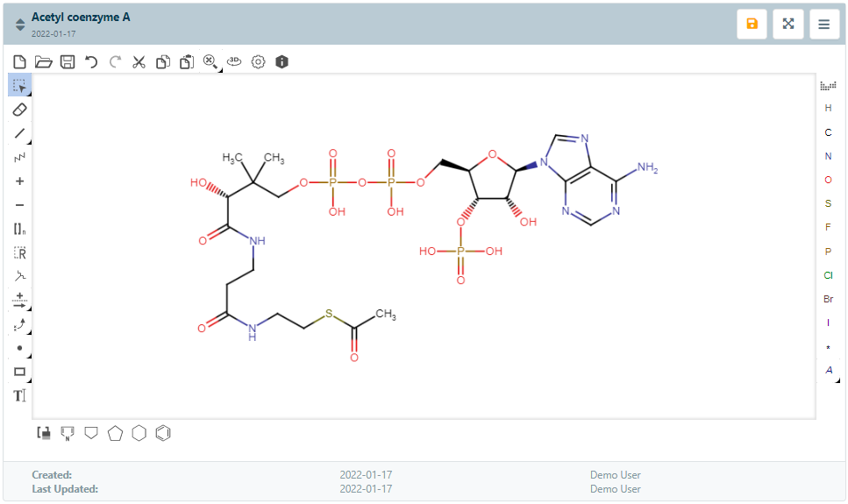Viewport: 848px width, 504px height.
Task: Open the periodic table icon
Action: coord(828,85)
